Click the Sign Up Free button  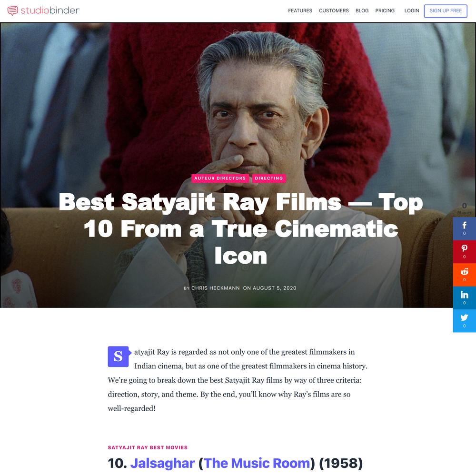(446, 11)
